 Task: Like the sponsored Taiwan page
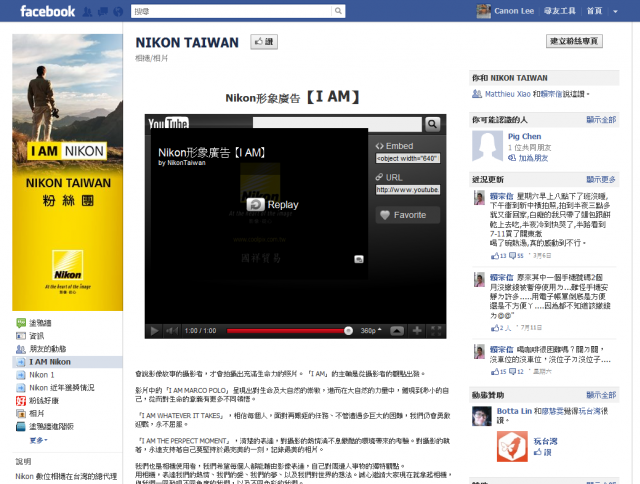[542, 452]
